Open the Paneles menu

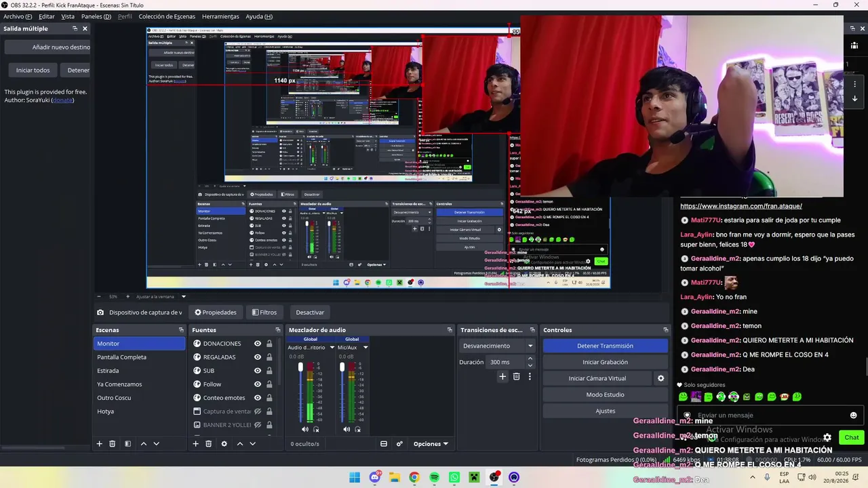pos(96,16)
